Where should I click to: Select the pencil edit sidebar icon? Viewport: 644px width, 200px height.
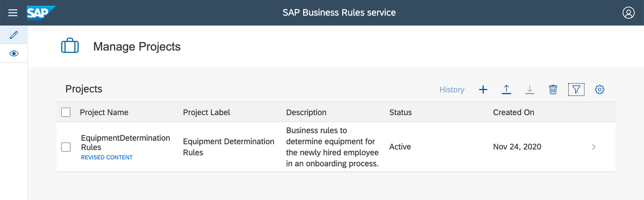click(x=14, y=35)
